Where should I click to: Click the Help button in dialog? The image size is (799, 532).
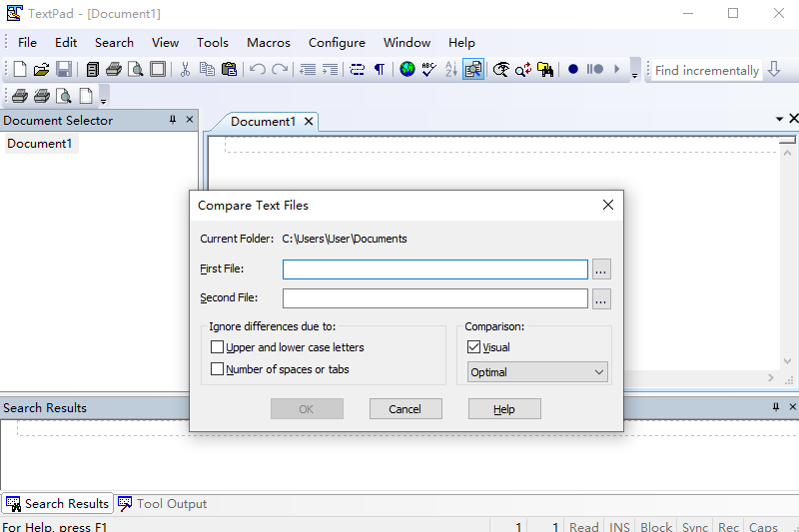(504, 409)
